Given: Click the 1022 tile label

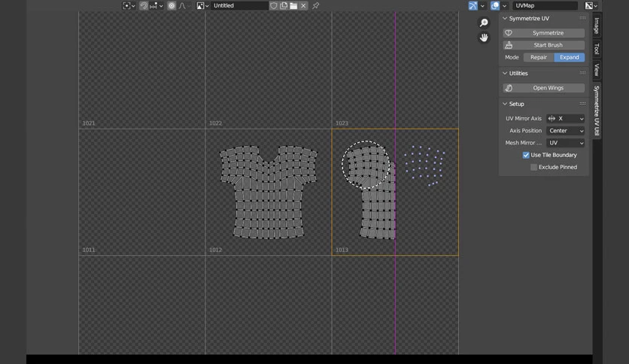Looking at the screenshot, I should click(x=215, y=123).
